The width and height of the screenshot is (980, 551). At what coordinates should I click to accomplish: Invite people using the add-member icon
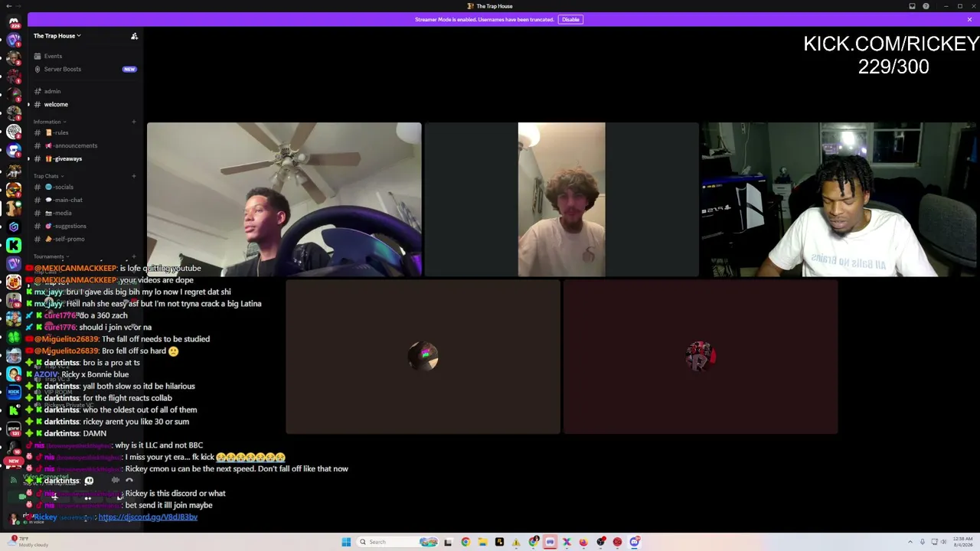point(134,36)
